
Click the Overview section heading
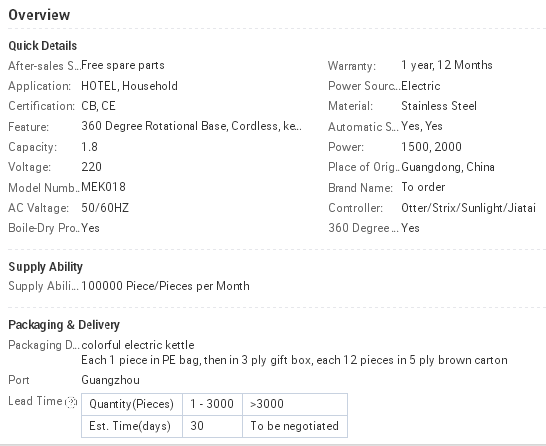[x=39, y=15]
